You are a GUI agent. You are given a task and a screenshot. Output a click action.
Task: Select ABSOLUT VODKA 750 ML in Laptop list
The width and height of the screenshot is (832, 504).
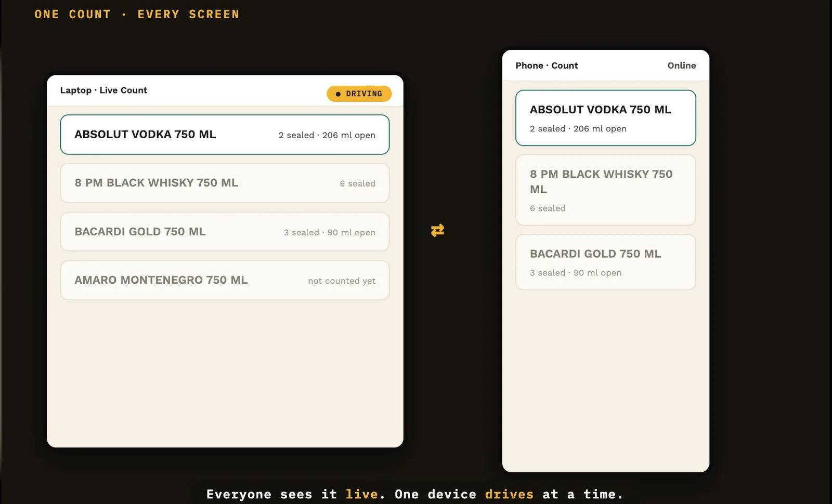[225, 135]
